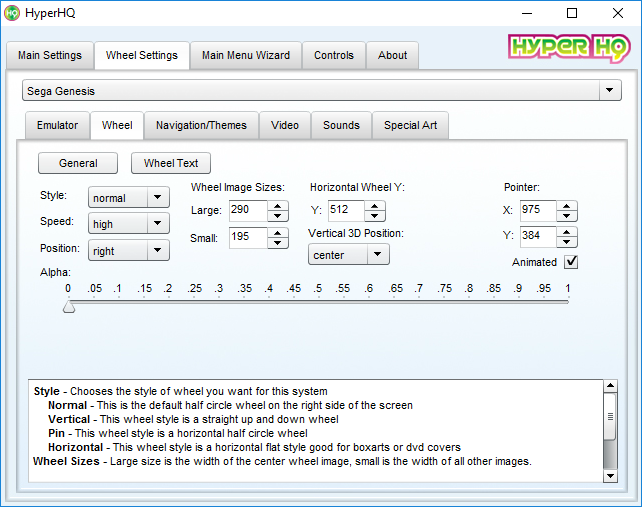Click the 'Wheel Sizes' help text line
Viewport: 642px width, 507px height.
tap(282, 461)
